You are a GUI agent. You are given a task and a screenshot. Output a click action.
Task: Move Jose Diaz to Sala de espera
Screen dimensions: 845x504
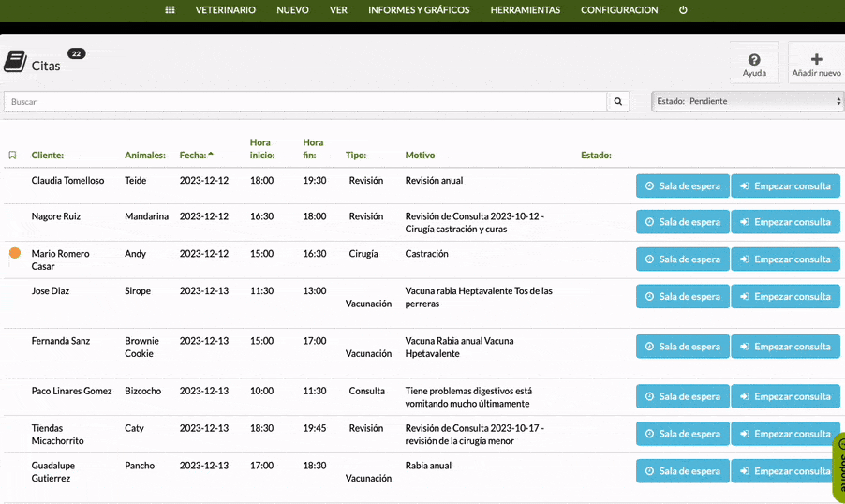pos(682,297)
